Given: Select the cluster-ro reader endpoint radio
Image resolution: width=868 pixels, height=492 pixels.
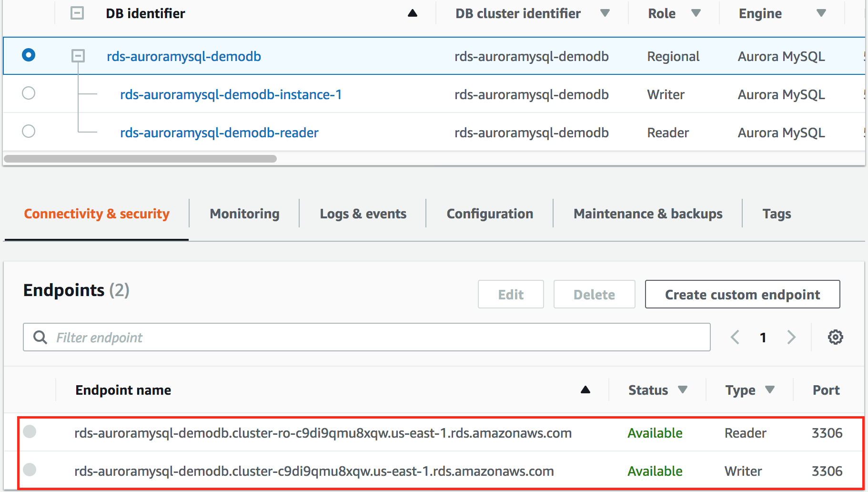Looking at the screenshot, I should click(30, 431).
